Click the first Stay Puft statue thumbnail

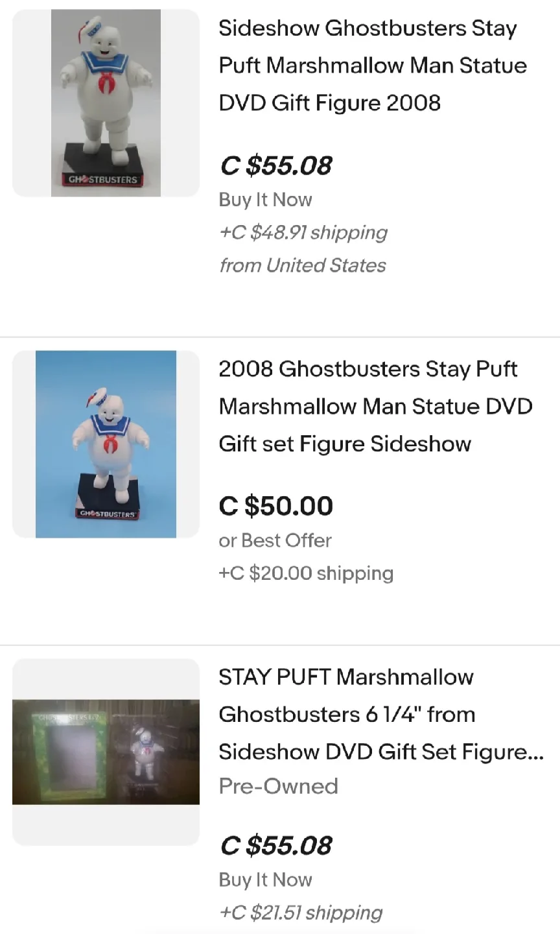pos(105,102)
